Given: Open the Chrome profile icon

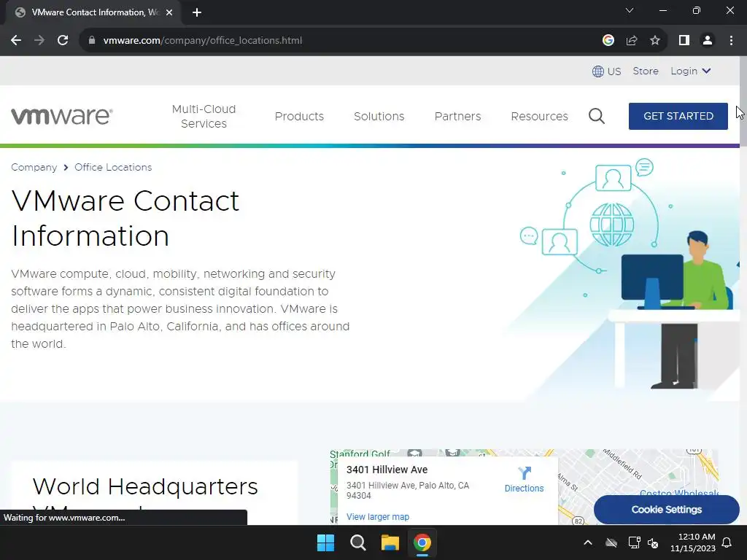Looking at the screenshot, I should pos(708,41).
